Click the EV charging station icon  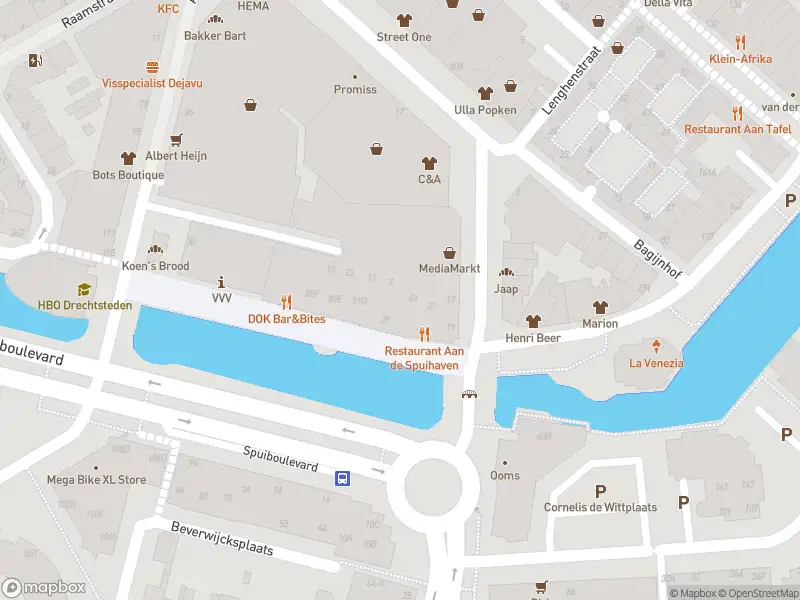pyautogui.click(x=35, y=60)
